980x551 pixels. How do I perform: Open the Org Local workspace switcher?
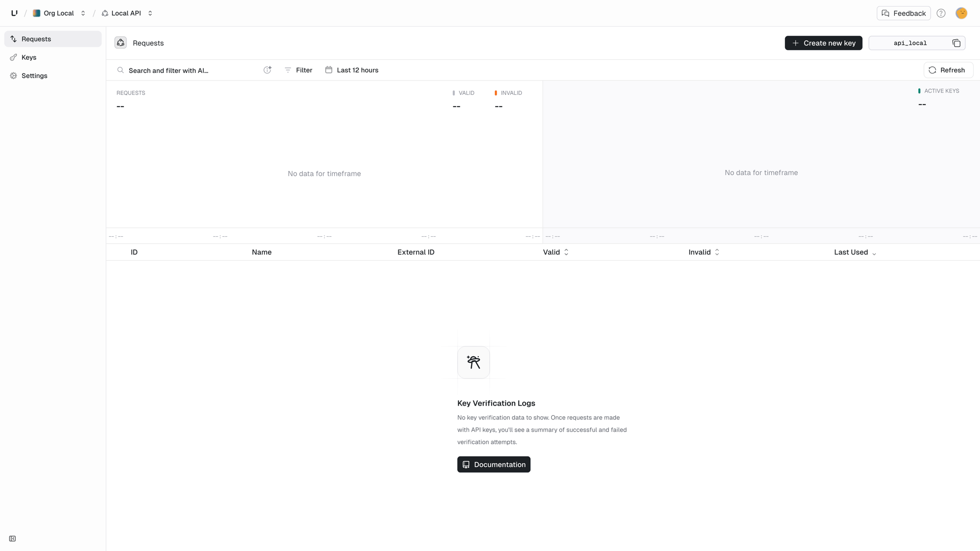click(59, 13)
